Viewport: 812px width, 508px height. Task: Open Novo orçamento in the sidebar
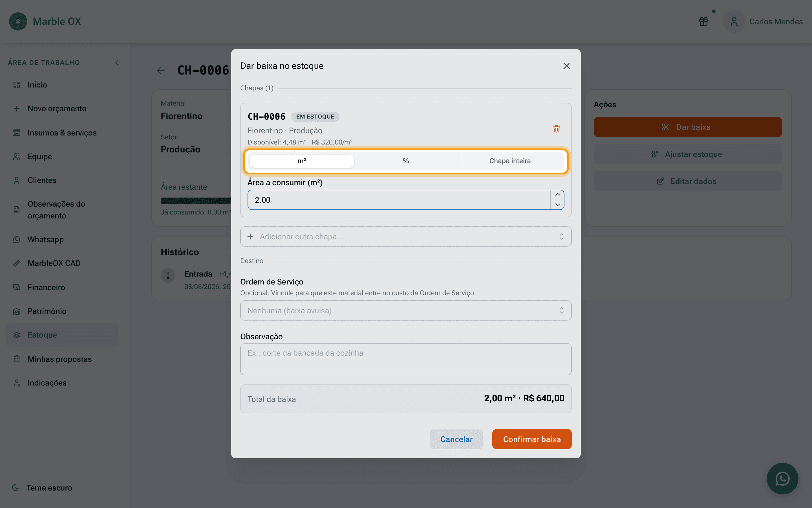62,109
